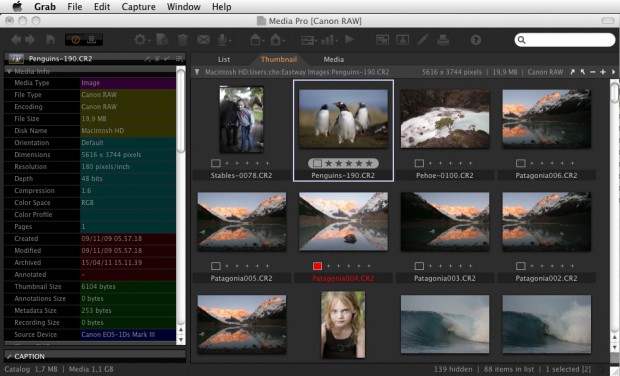Viewport: 620px width, 376px height.
Task: Select the Thumbnail tab
Action: (x=279, y=59)
